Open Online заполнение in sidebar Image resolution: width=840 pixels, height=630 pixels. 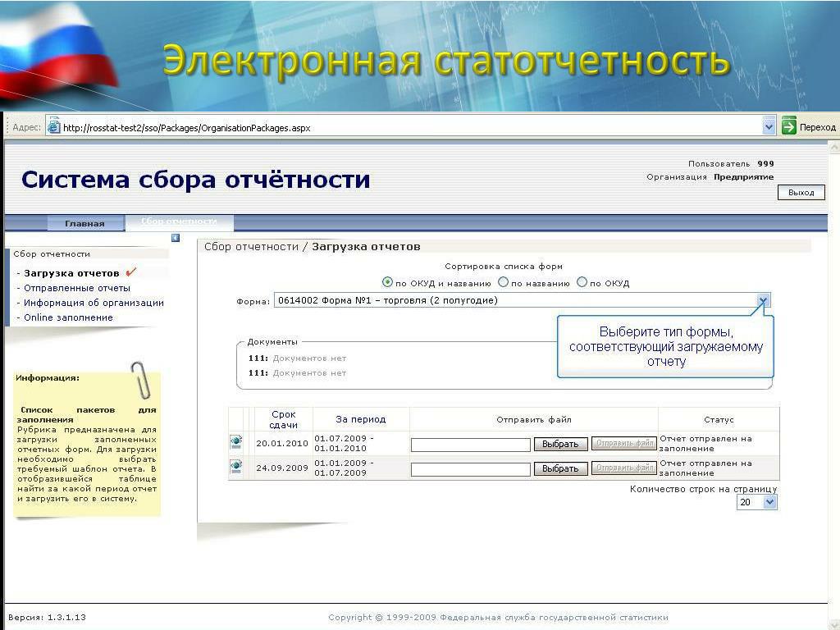[68, 317]
